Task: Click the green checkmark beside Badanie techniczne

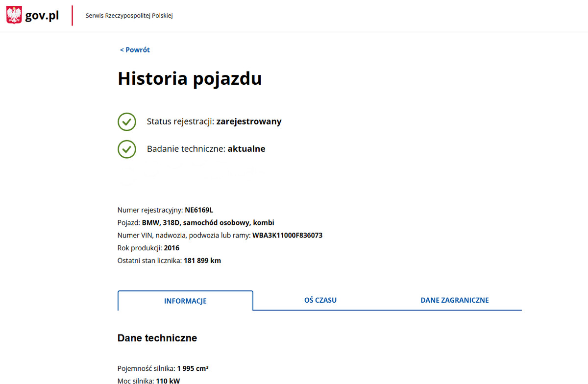Action: [127, 149]
